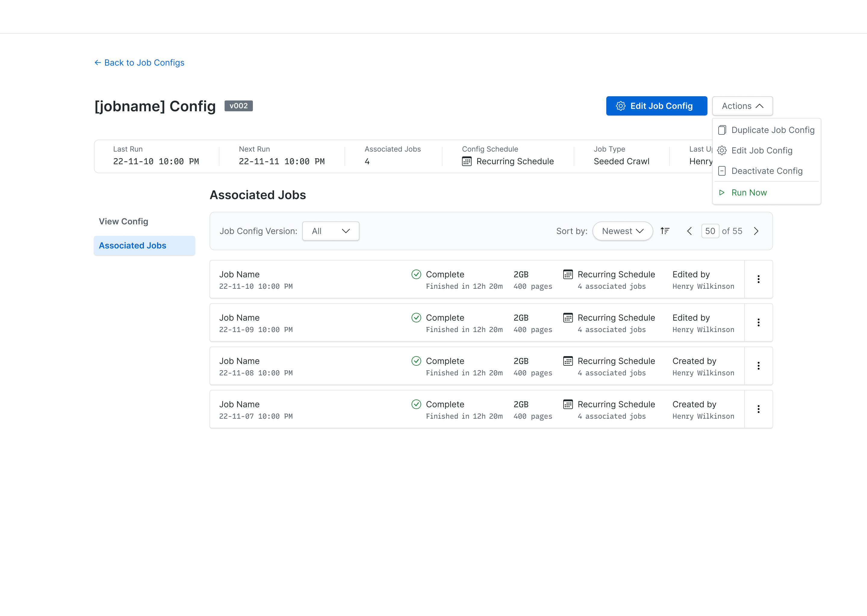Go to previous page with the left chevron
The image size is (867, 616).
pyautogui.click(x=689, y=231)
